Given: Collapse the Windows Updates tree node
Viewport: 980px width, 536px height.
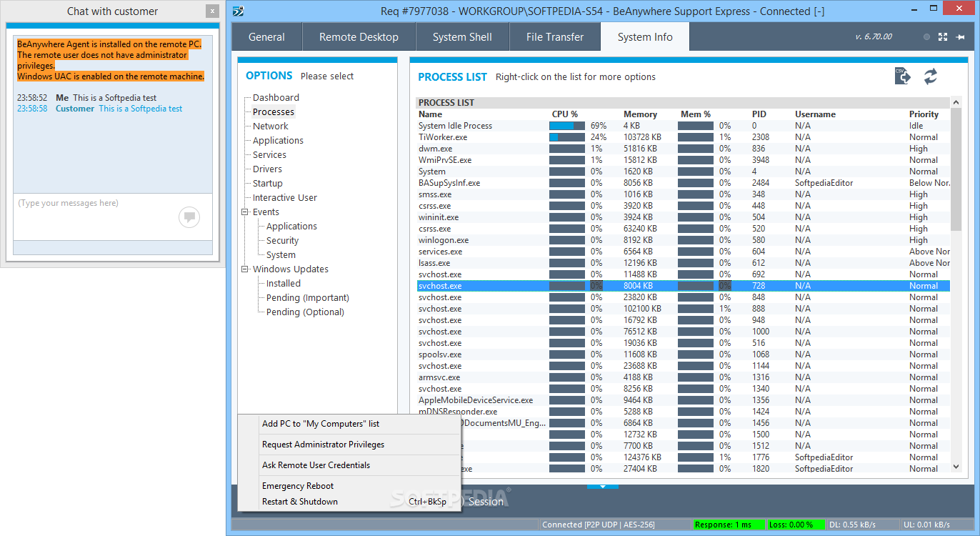Looking at the screenshot, I should pos(245,269).
